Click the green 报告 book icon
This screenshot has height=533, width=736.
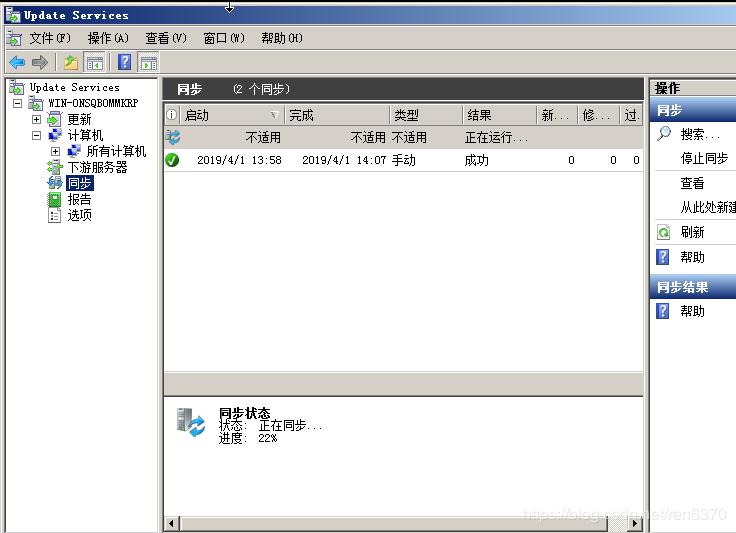tap(54, 199)
